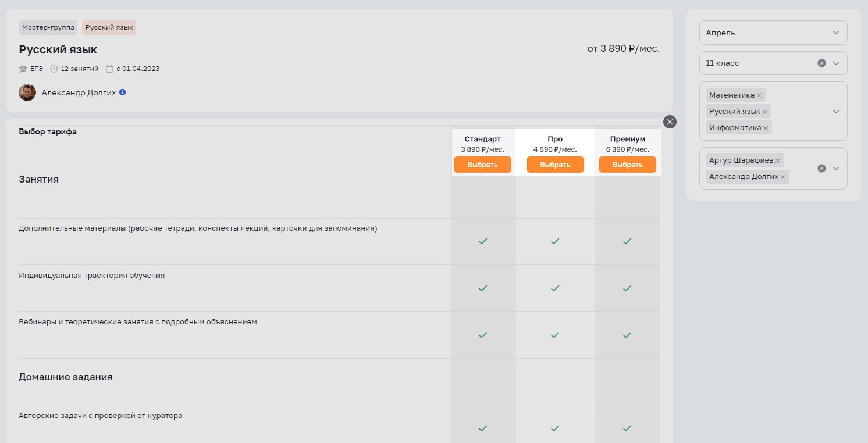Remove the Информатика subject tag
Image resolution: width=868 pixels, height=443 pixels.
click(766, 128)
